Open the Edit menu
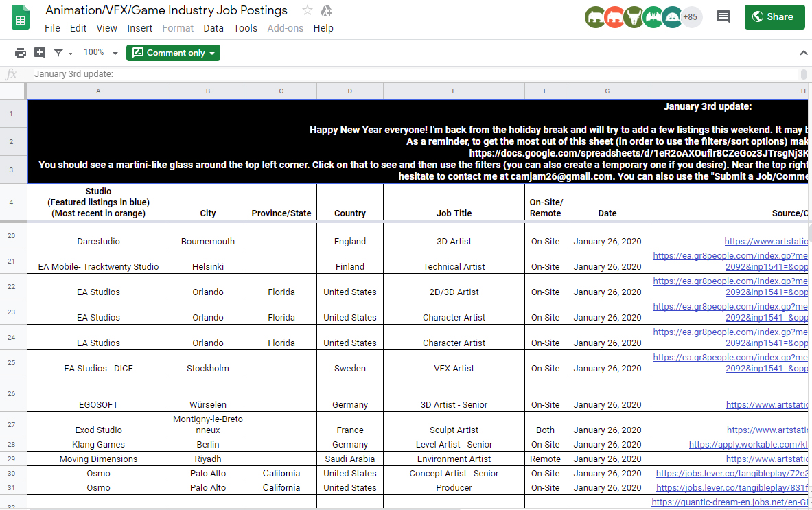The image size is (812, 510). (78, 28)
